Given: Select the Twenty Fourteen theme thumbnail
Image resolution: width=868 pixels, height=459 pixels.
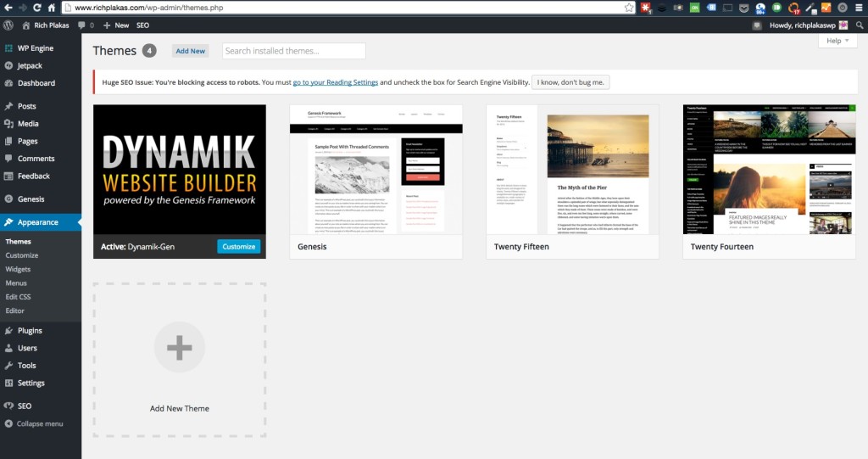Looking at the screenshot, I should 769,170.
